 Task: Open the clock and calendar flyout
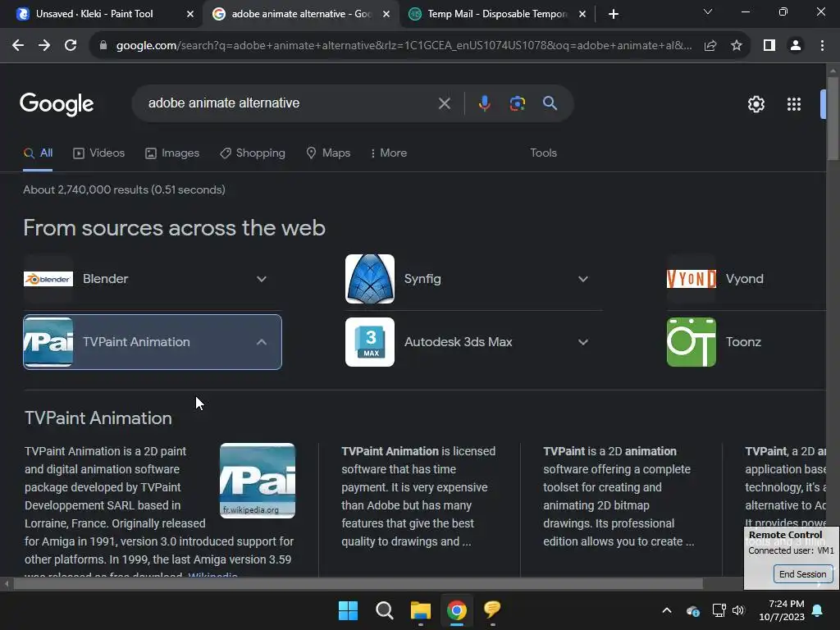pyautogui.click(x=782, y=610)
